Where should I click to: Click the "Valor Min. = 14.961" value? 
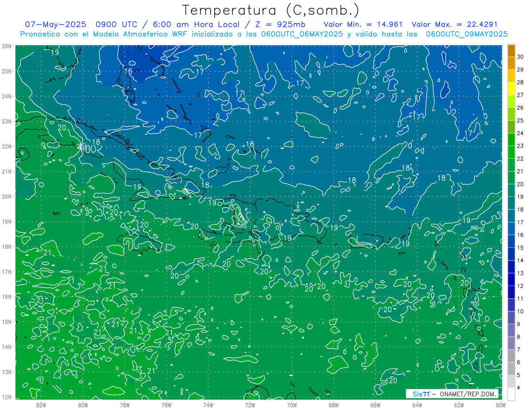[363, 24]
